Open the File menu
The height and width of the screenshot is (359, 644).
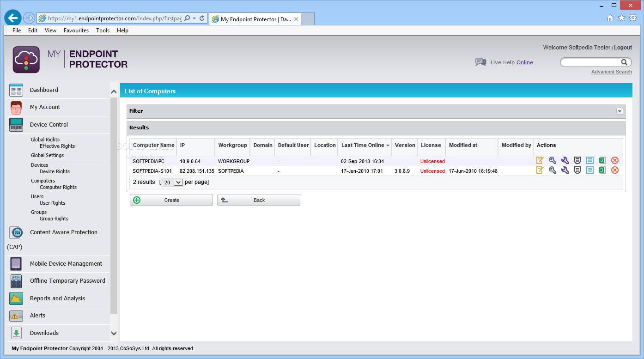(x=17, y=30)
